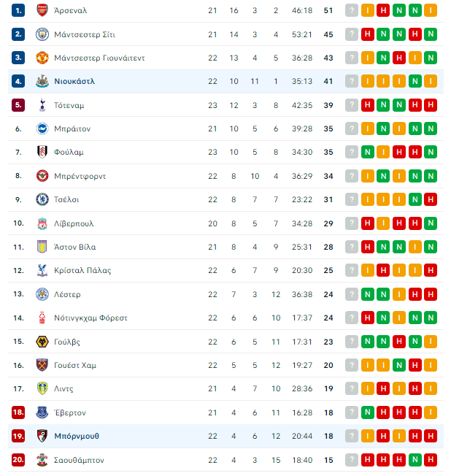The image size is (451, 476).
Task: Open the Μπόρνμουθ team link
Action: pos(77,436)
